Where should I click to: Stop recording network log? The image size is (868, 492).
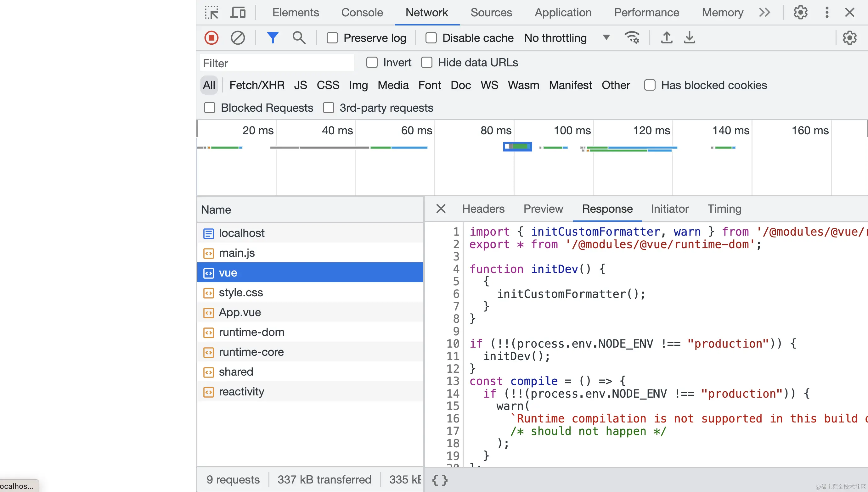pyautogui.click(x=211, y=38)
